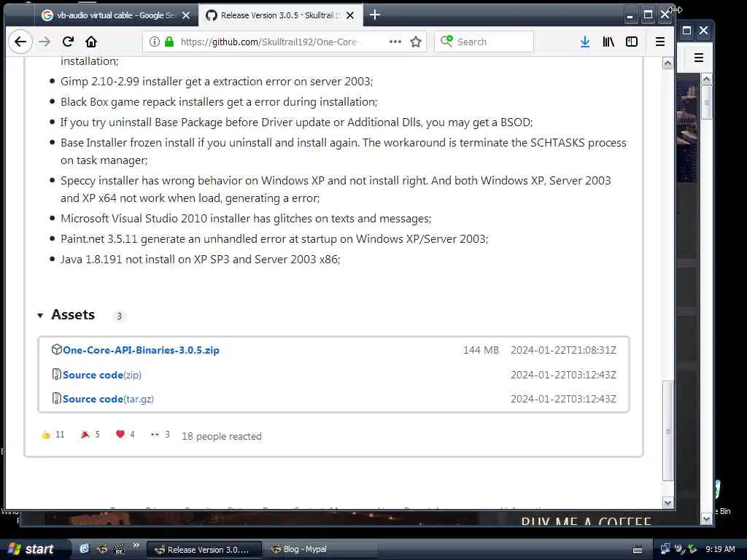The height and width of the screenshot is (560, 747).
Task: Click in the Search box
Action: 484,42
